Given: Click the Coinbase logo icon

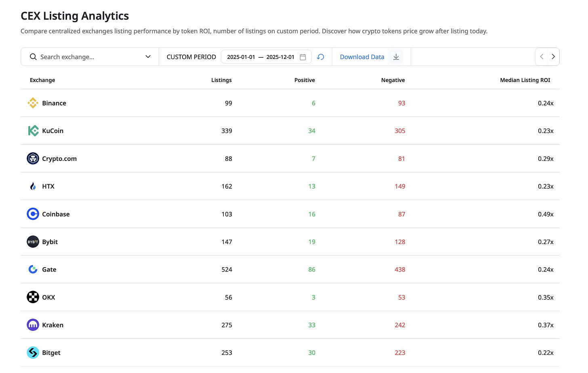Looking at the screenshot, I should click(x=33, y=214).
